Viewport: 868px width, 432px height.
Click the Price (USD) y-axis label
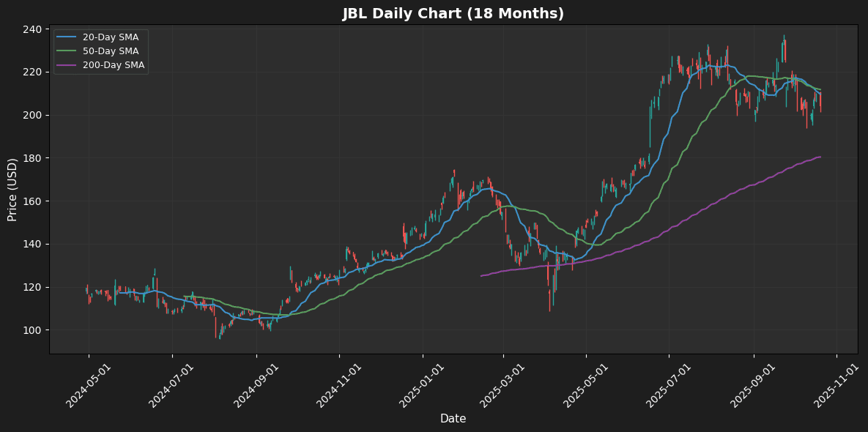click(x=12, y=189)
